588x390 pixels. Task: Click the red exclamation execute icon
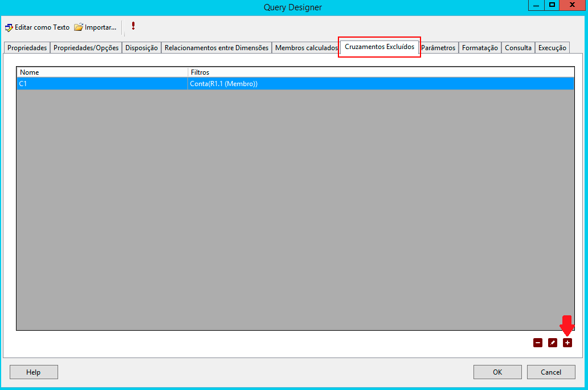[133, 26]
